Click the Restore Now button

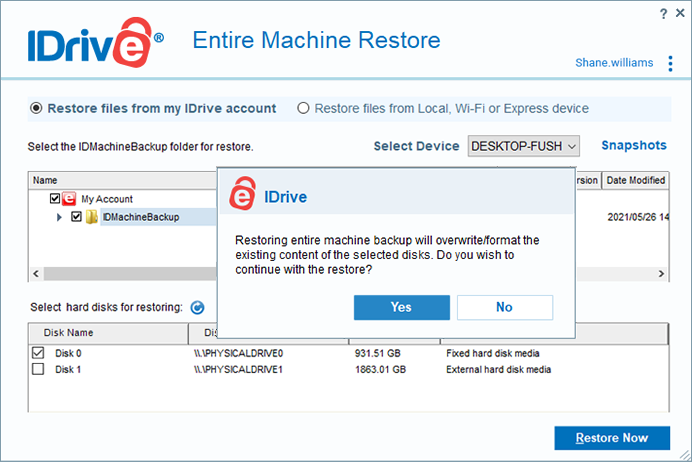612,438
